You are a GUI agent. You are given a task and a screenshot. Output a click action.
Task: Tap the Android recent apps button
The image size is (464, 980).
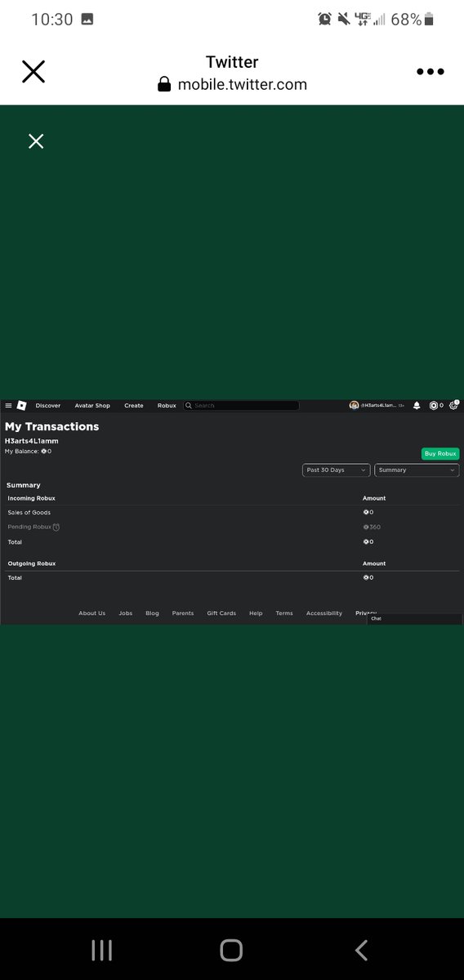point(102,950)
